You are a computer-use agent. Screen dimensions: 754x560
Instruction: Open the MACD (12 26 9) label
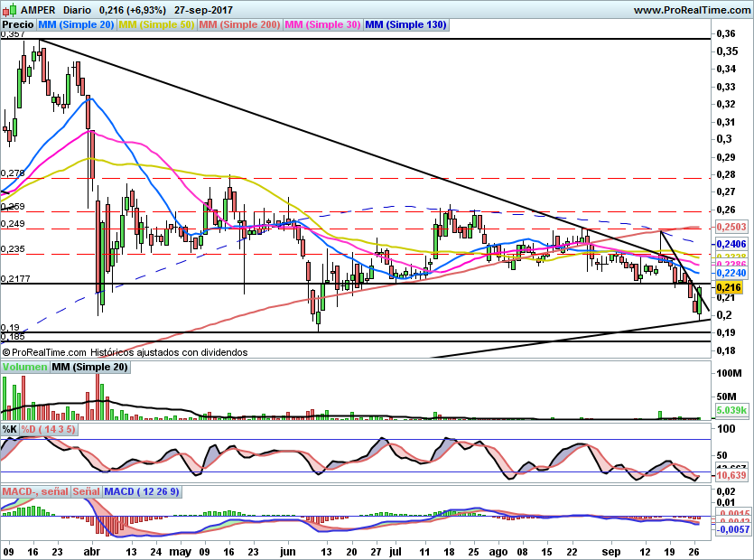(x=142, y=491)
